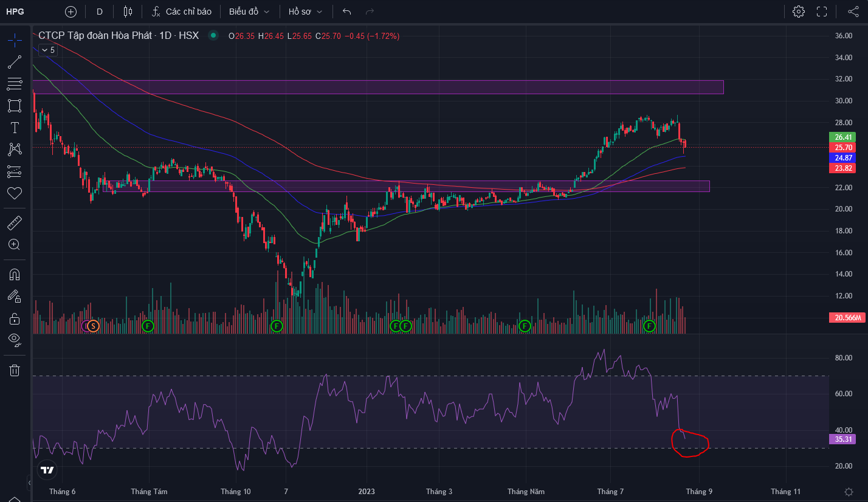Click the undo arrow button
Screen dimensions: 868x502
tap(347, 12)
